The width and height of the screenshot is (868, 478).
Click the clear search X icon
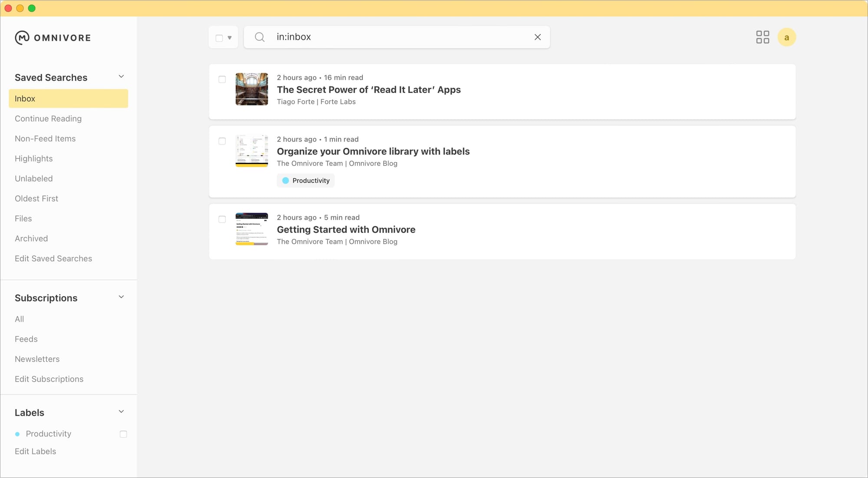click(537, 37)
